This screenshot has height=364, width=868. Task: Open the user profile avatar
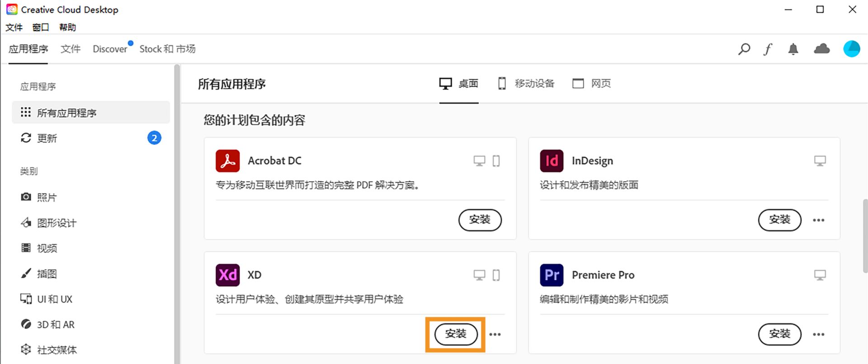click(852, 49)
